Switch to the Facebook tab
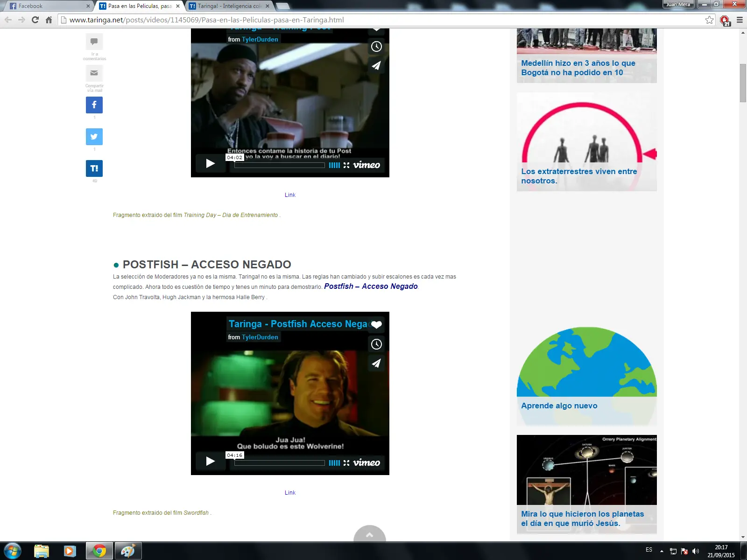 pos(49,6)
